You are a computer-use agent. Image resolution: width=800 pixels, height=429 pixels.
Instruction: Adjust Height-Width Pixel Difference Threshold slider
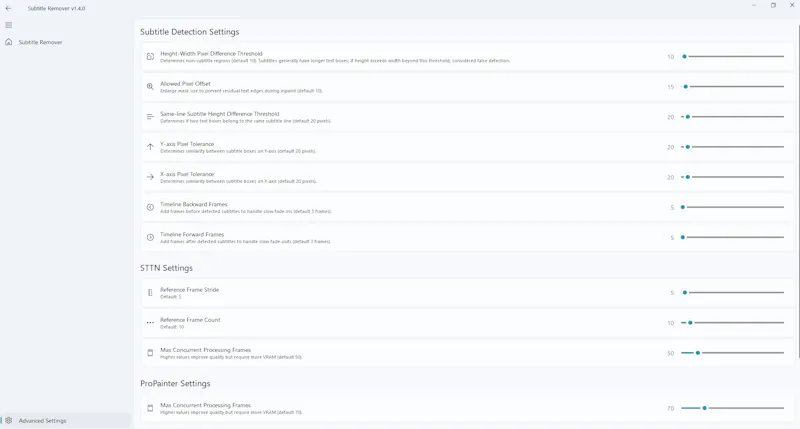[732, 57]
